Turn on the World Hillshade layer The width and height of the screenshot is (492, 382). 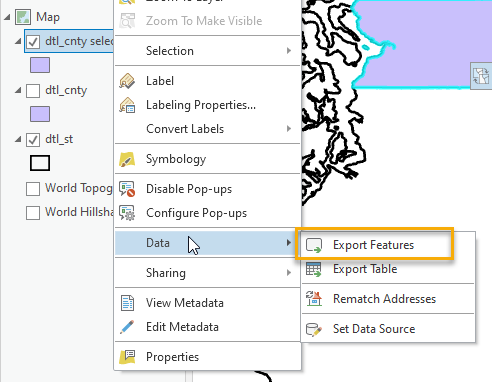coord(33,213)
